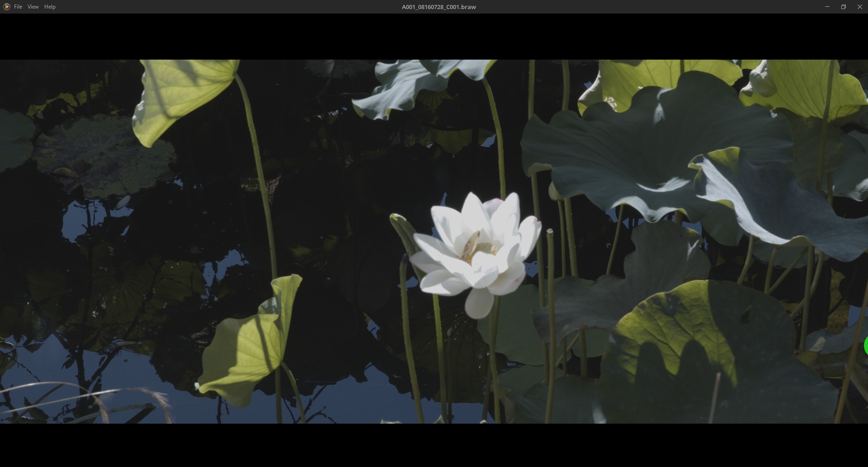Minimize the player window
This screenshot has height=467, width=868.
827,7
